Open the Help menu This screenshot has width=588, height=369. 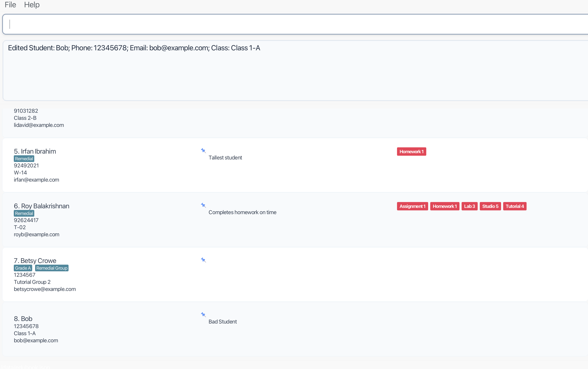pos(32,5)
